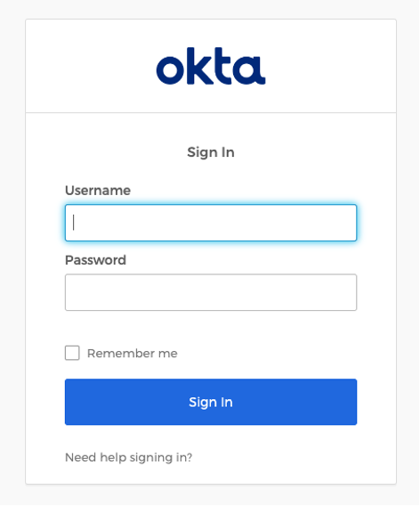Select the Sign In heading text

point(211,152)
